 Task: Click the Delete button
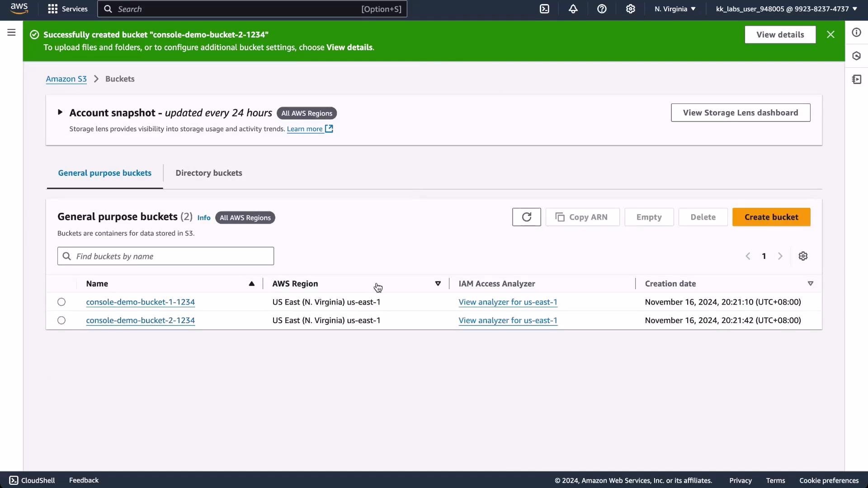[x=703, y=217]
